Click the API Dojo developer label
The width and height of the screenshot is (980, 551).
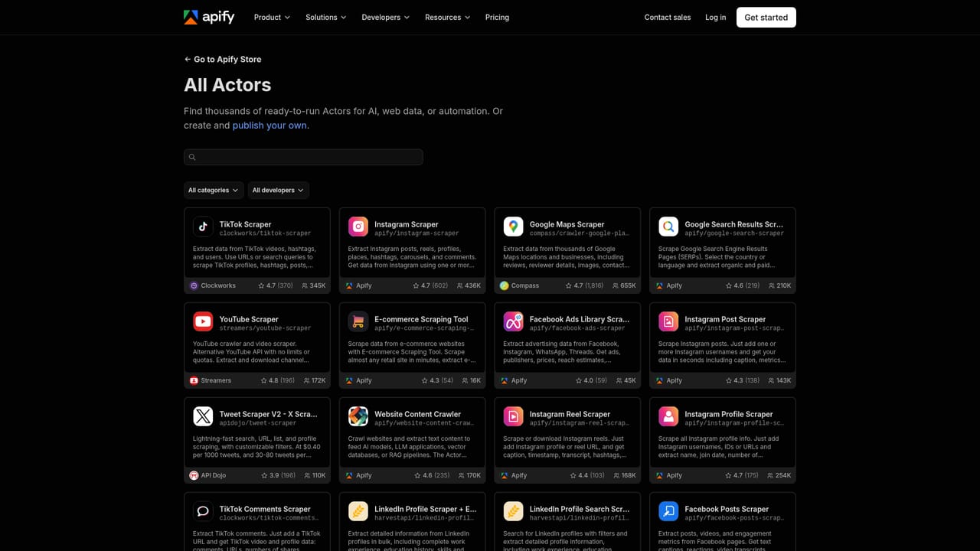(207, 475)
